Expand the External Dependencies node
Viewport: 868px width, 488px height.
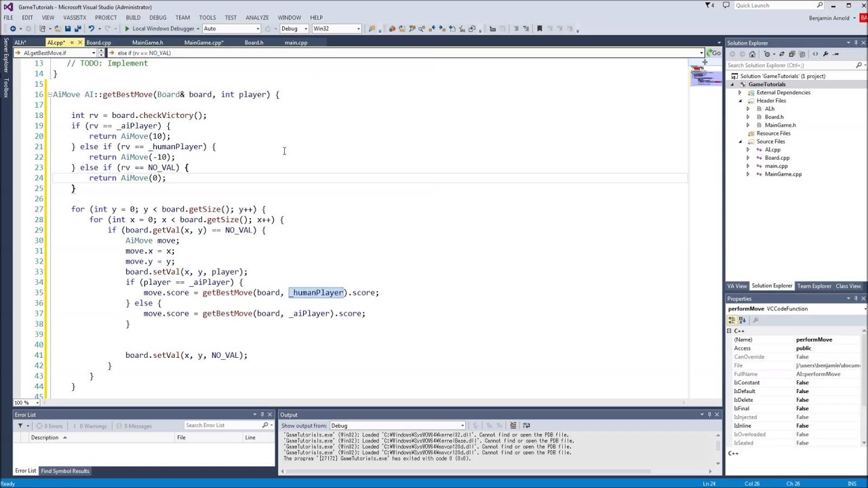[741, 92]
